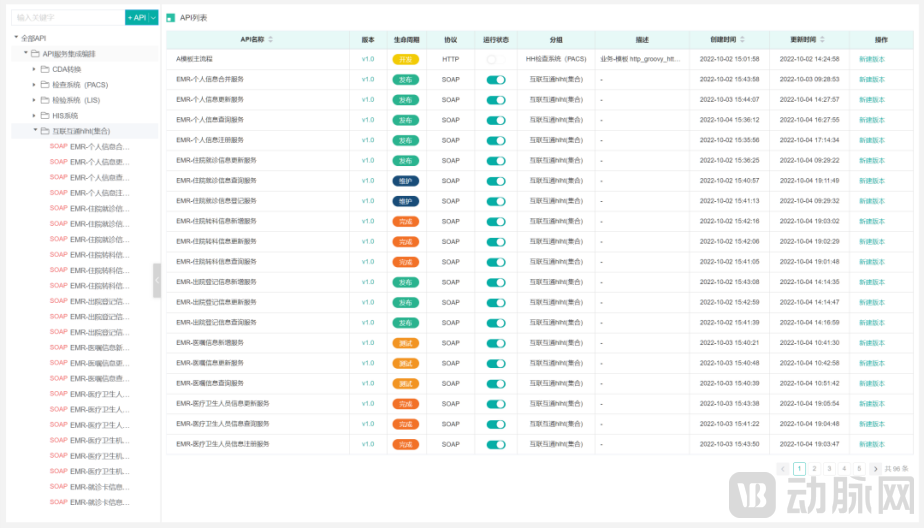Open the dropdown arrow beside +API button
This screenshot has height=528, width=924.
[x=153, y=17]
